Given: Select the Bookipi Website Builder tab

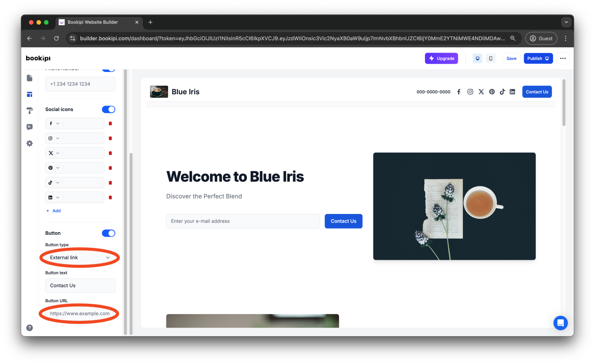Looking at the screenshot, I should click(x=99, y=22).
